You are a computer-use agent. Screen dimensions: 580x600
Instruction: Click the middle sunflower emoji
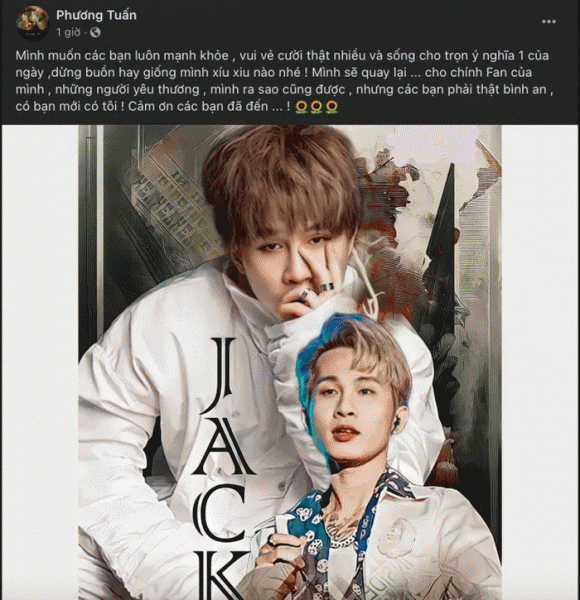(316, 107)
